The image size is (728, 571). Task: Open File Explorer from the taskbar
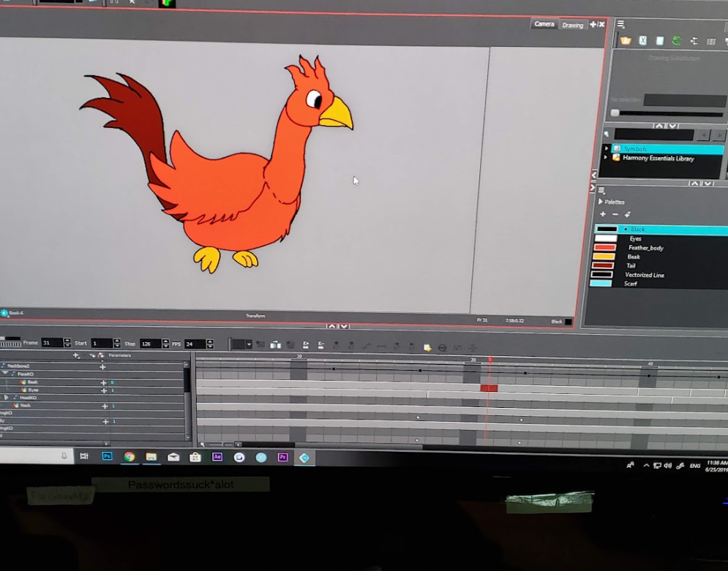(151, 457)
